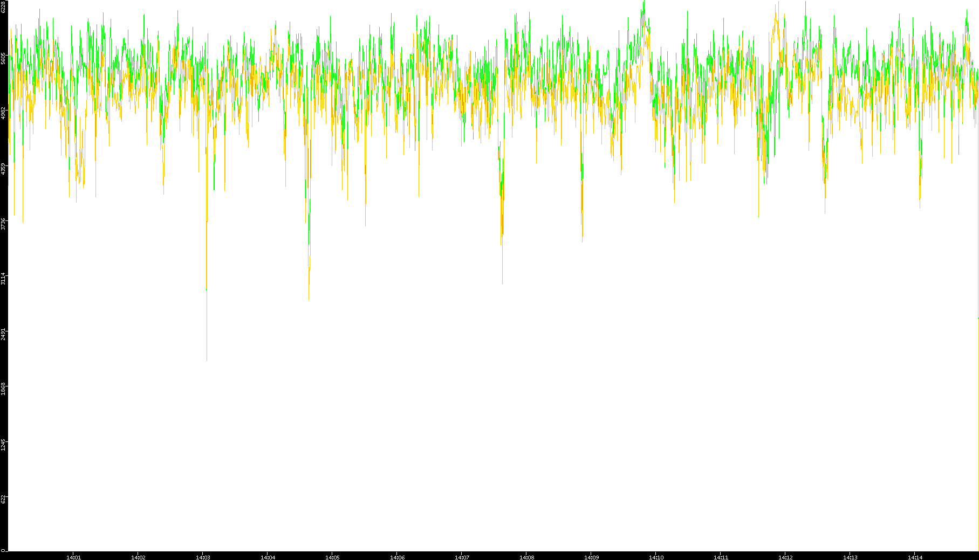Click the 4359 y-axis value label

(x=4, y=169)
